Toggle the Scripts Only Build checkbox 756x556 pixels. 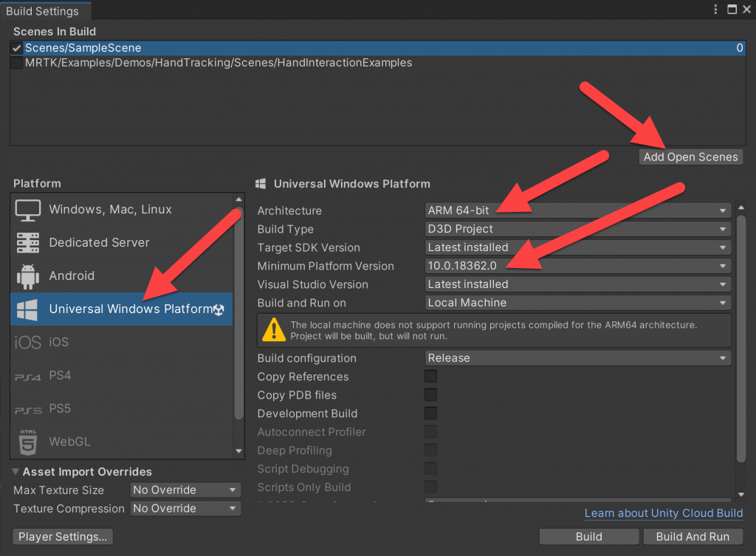(430, 487)
